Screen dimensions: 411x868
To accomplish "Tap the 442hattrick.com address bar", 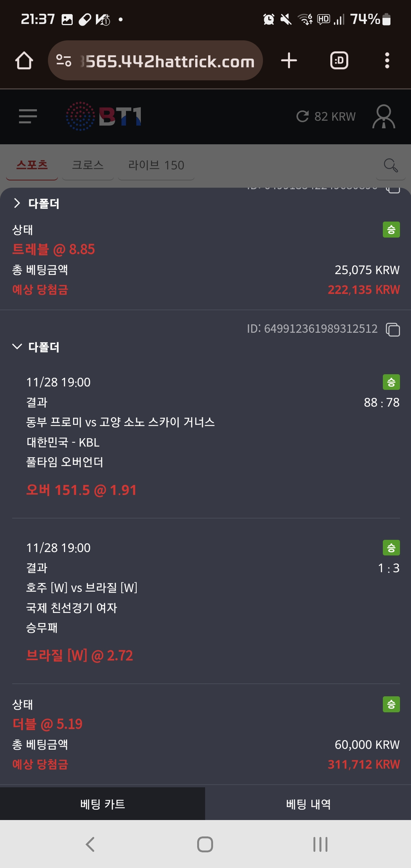I will (167, 61).
